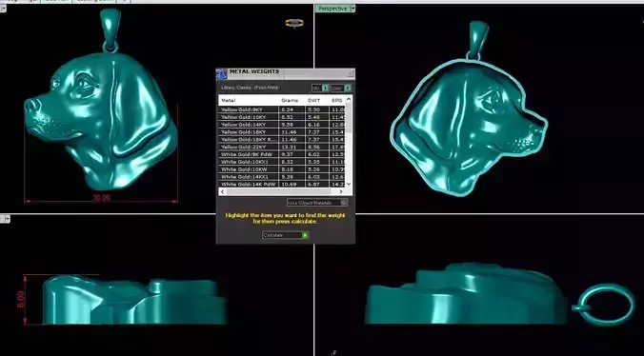Image resolution: width=644 pixels, height=356 pixels.
Task: Click the down arrow of metals list scrollbar
Action: (349, 184)
